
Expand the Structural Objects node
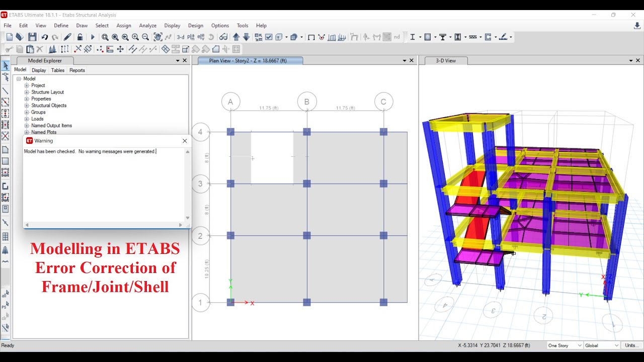click(27, 106)
